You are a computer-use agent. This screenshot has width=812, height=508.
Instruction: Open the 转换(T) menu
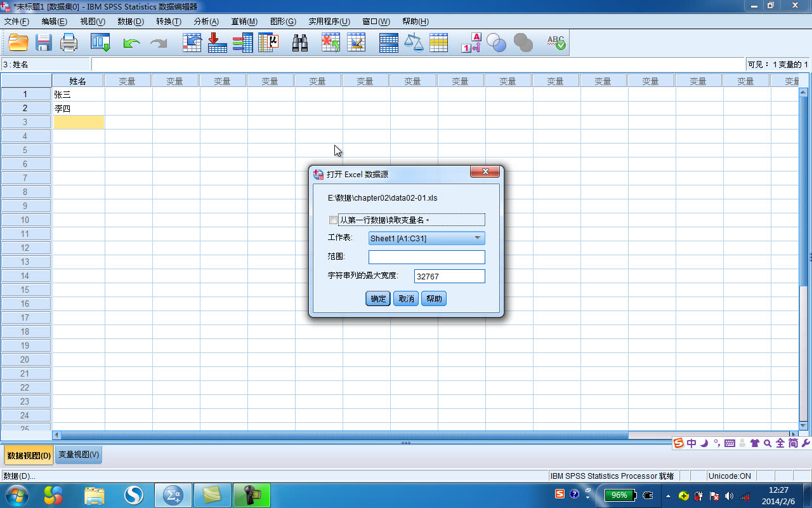click(x=169, y=22)
